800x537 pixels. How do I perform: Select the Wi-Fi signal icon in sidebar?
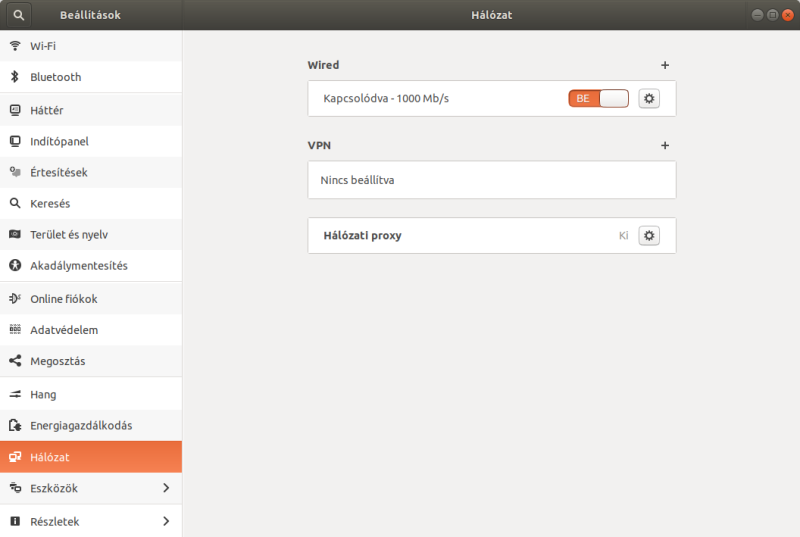pyautogui.click(x=15, y=46)
